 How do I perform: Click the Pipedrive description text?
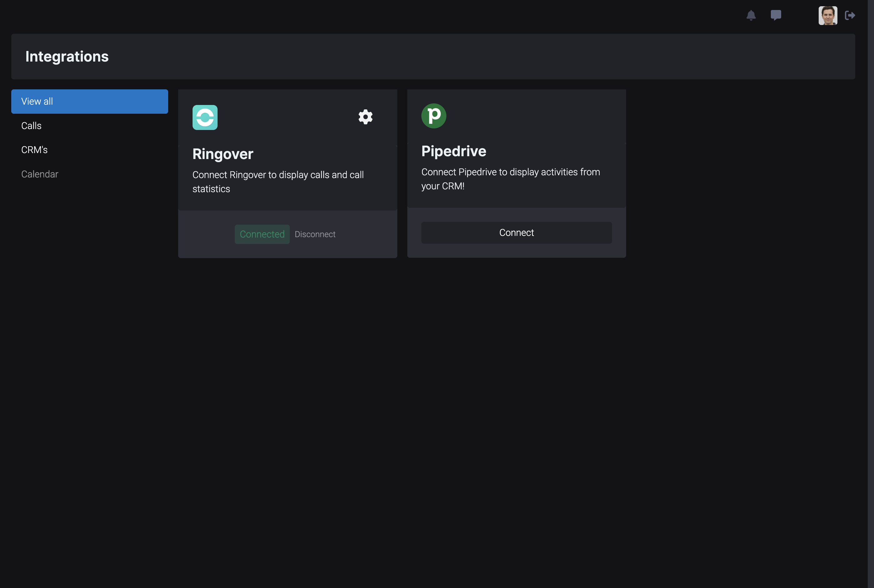[510, 179]
